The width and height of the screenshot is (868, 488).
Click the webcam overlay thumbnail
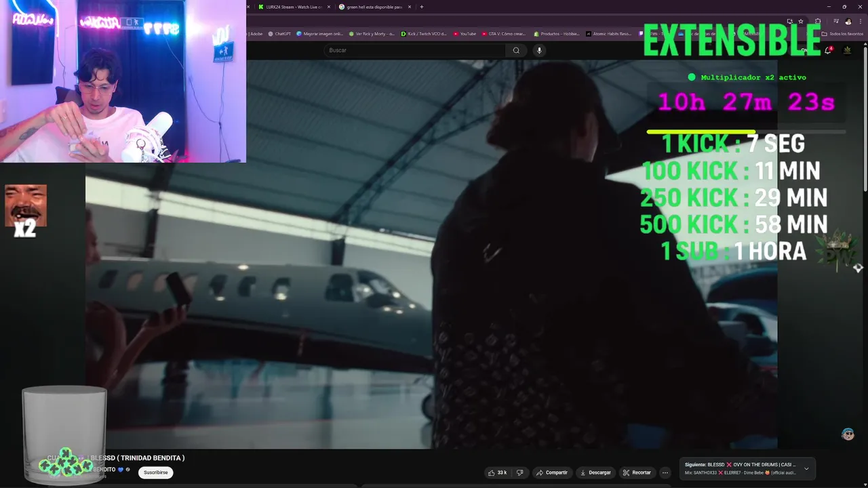(x=123, y=81)
